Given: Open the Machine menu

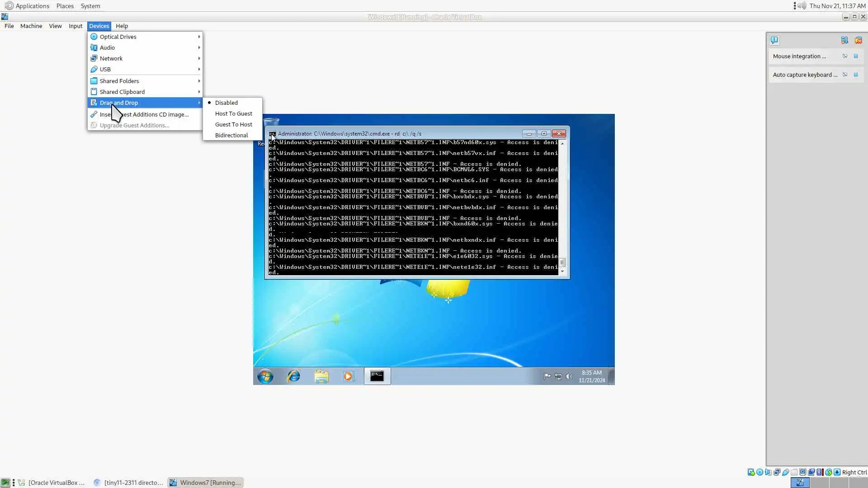Looking at the screenshot, I should pos(31,26).
